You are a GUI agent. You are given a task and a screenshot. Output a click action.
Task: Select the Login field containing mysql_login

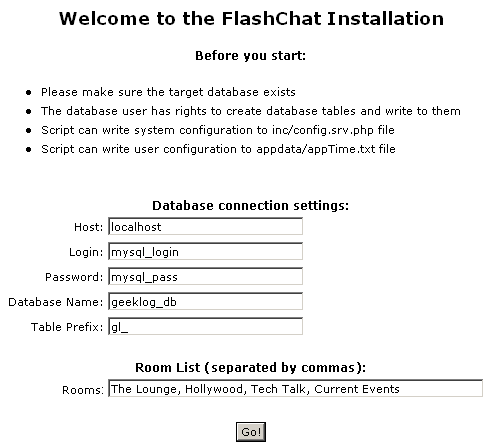pos(205,252)
